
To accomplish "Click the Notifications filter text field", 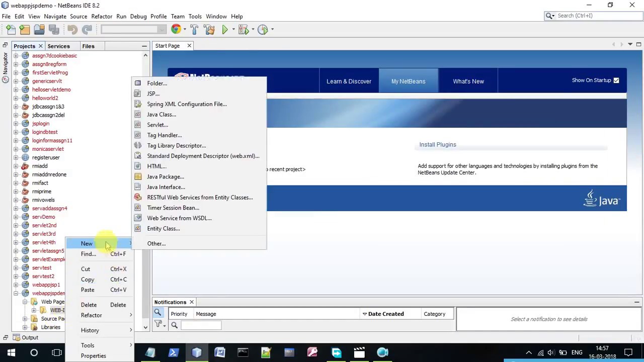I will 201,325.
